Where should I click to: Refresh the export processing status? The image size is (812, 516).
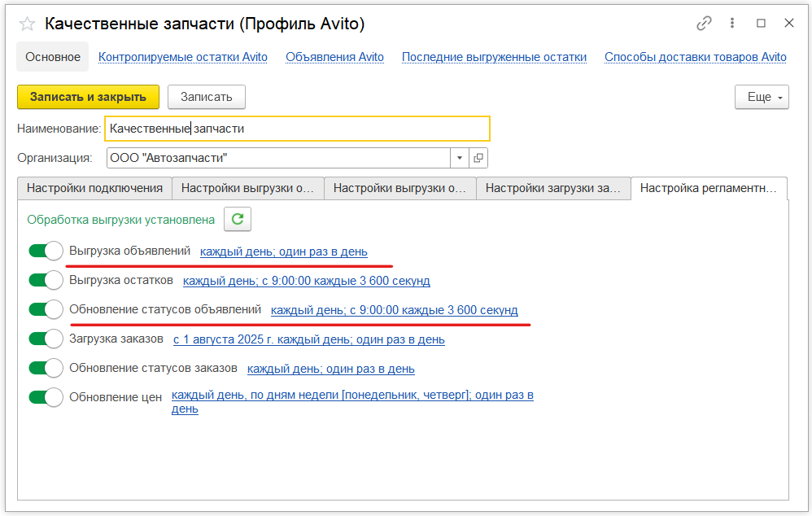click(238, 219)
